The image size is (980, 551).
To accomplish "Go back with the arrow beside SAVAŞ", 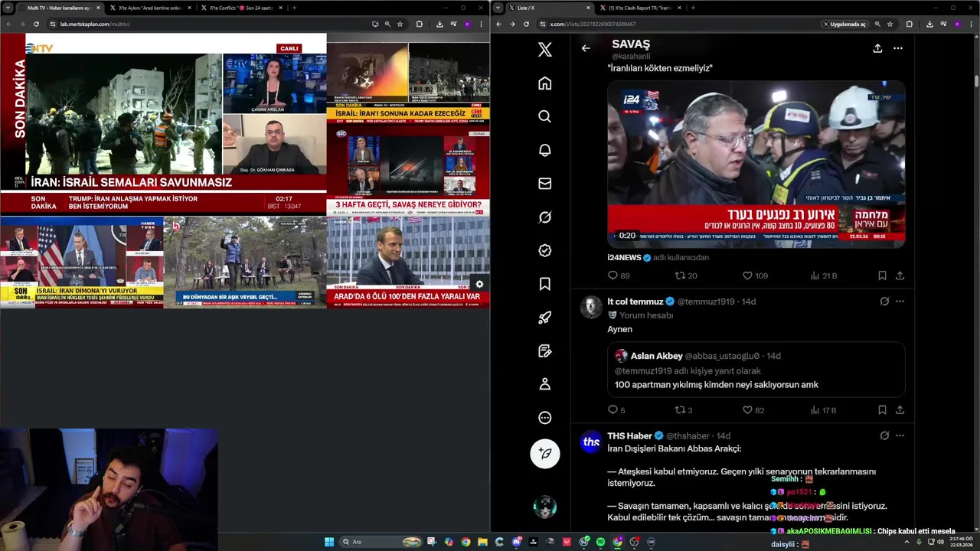I will 586,48.
